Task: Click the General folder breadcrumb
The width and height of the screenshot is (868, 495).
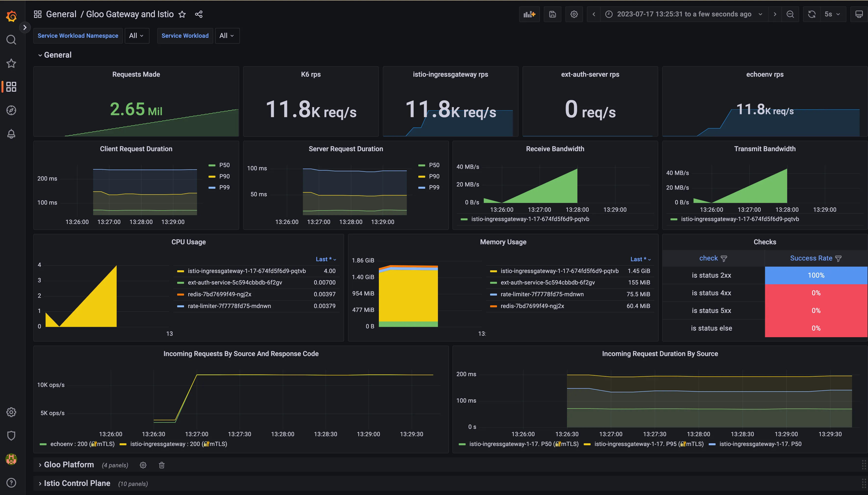Action: click(61, 14)
